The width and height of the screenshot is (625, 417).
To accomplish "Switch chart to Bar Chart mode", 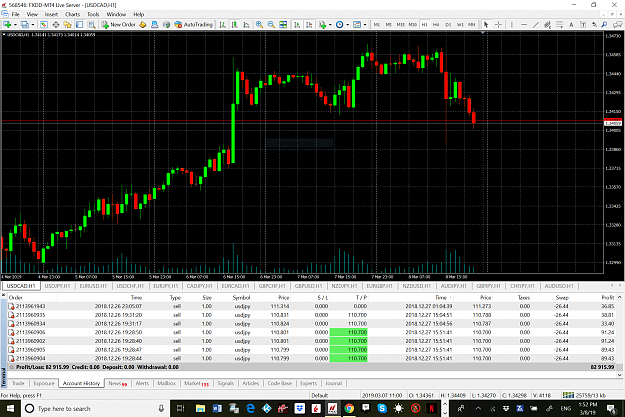I will (x=222, y=25).
